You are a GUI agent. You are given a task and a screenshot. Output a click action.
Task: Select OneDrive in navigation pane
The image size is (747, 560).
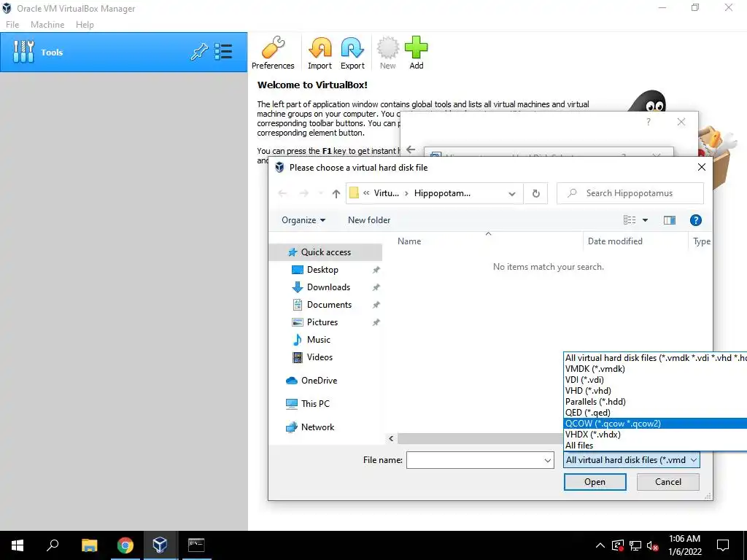click(x=319, y=381)
